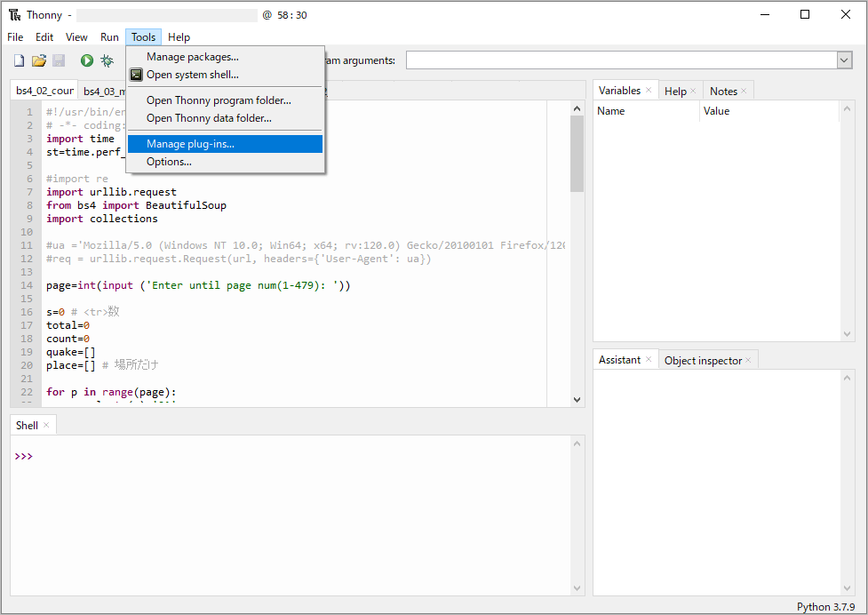This screenshot has height=615, width=868.
Task: Click the 'total=0' code line
Action: click(x=68, y=325)
